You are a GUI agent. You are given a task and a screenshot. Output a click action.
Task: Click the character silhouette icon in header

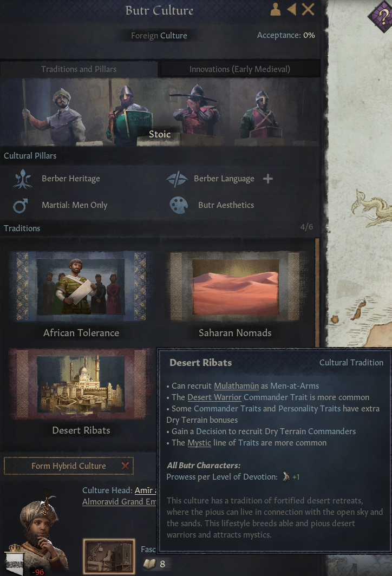(276, 10)
